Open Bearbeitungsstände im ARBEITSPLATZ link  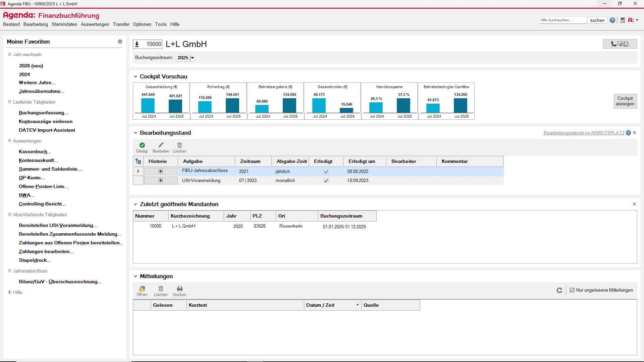coord(584,133)
